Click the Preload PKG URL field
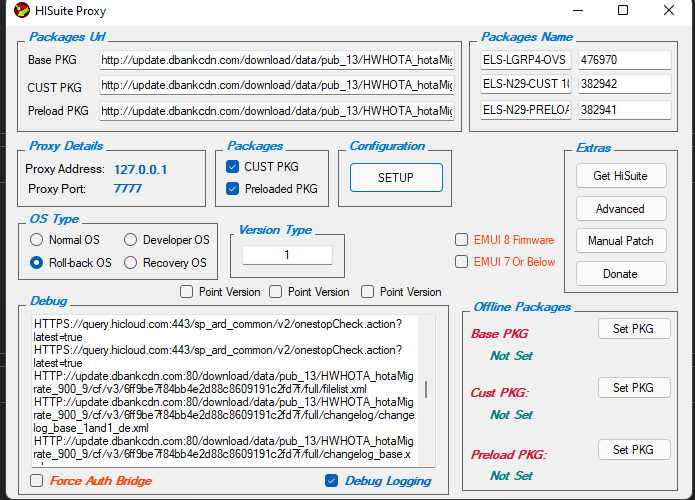695x500 pixels. (x=277, y=111)
